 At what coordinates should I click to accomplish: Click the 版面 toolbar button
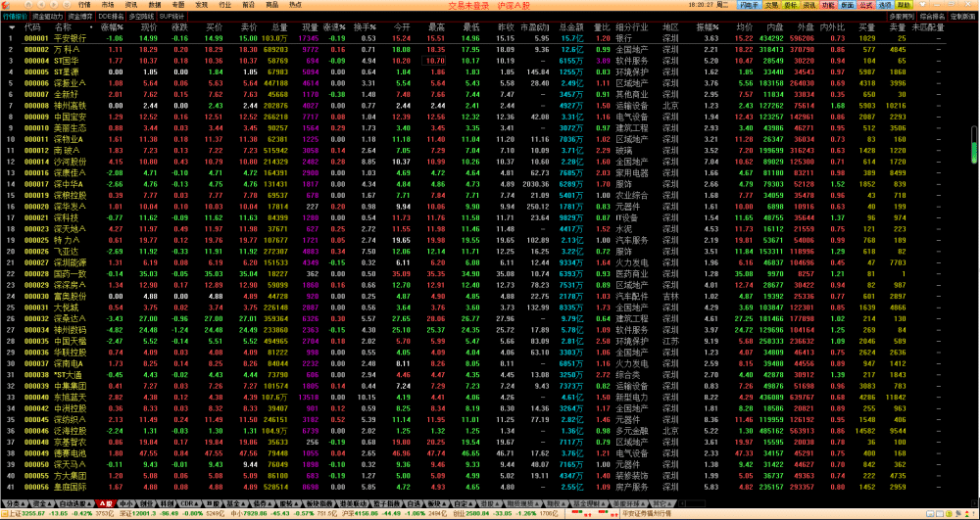tap(847, 4)
